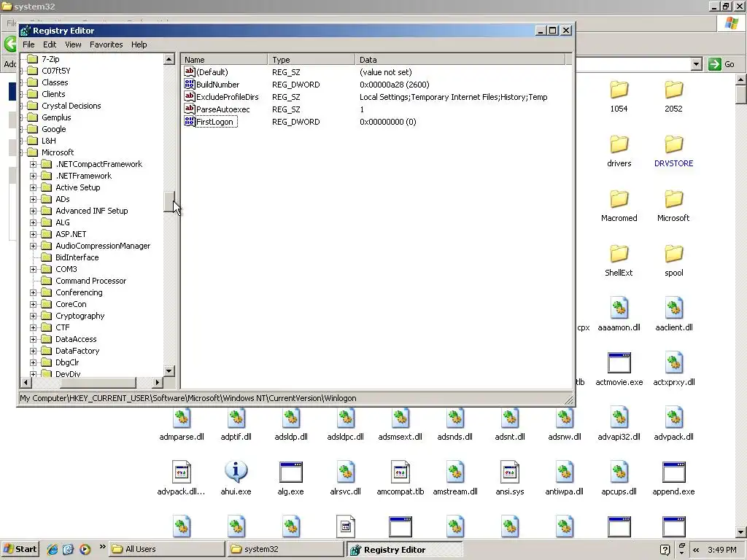
Task: Open the File menu in Registry Editor
Action: [28, 44]
